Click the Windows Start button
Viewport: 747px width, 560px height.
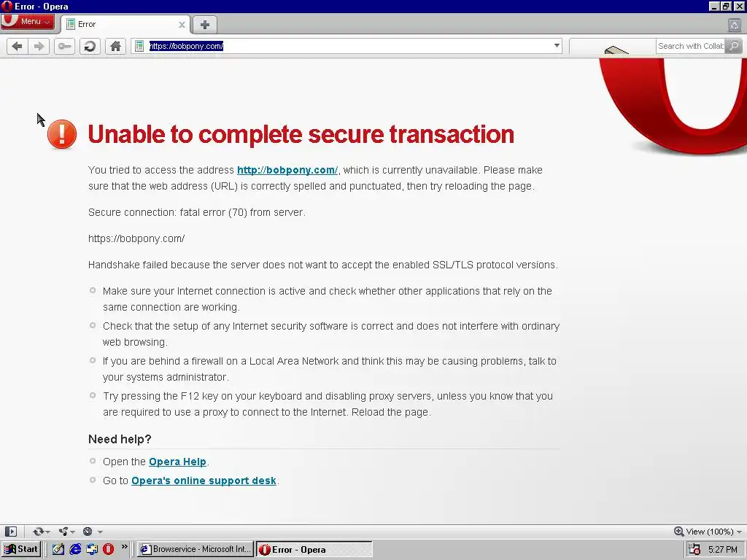point(21,549)
